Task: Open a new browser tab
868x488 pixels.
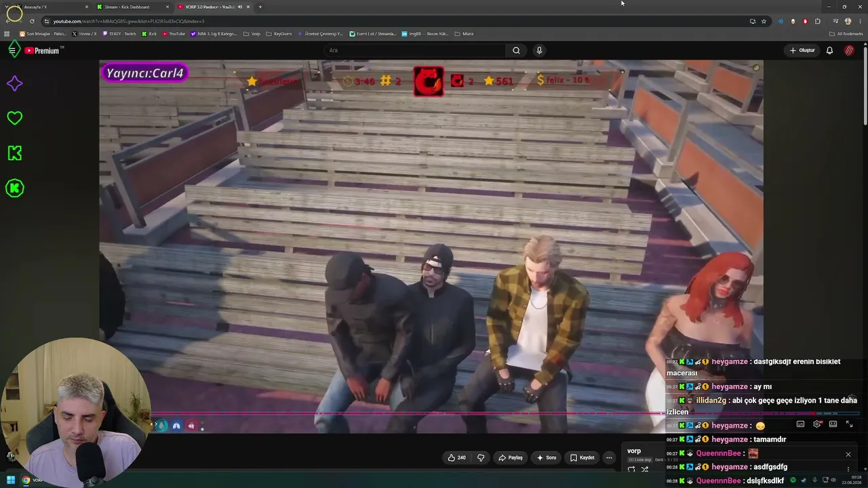Action: [260, 7]
